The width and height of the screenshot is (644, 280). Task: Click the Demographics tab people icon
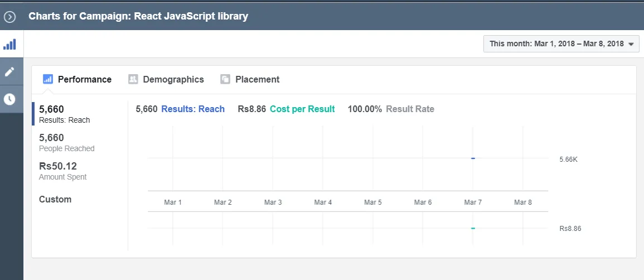(x=133, y=79)
